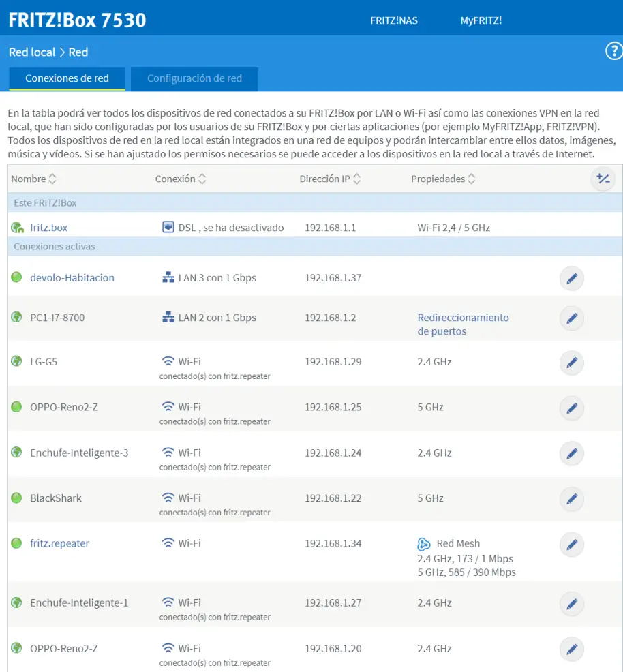The image size is (623, 672).
Task: Click the 'DSL , se ha desactivado' text
Action: click(231, 228)
